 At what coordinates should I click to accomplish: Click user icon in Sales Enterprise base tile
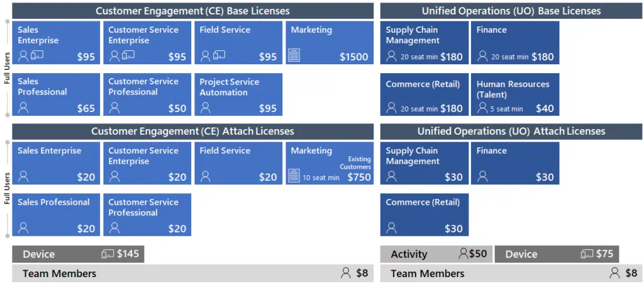tap(23, 55)
